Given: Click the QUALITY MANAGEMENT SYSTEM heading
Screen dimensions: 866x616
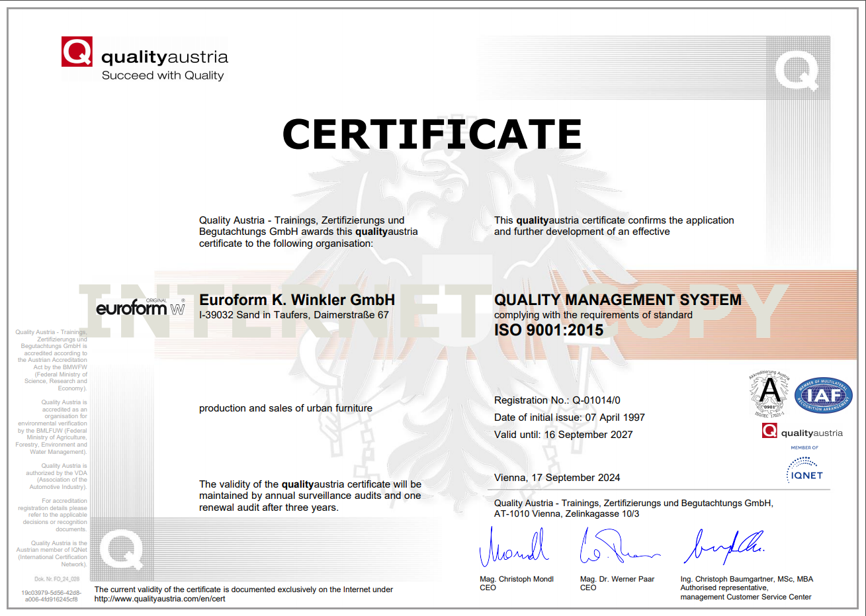Looking at the screenshot, I should [617, 300].
